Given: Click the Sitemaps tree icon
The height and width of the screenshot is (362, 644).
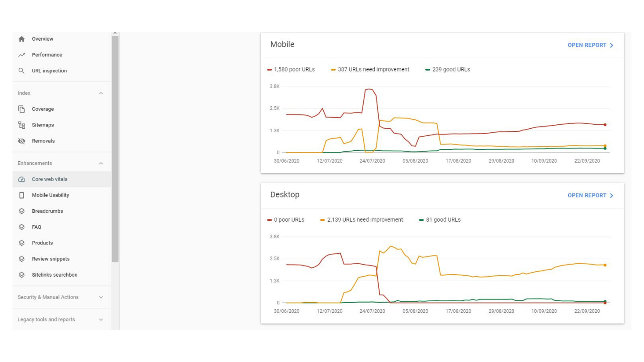Looking at the screenshot, I should coord(21,125).
